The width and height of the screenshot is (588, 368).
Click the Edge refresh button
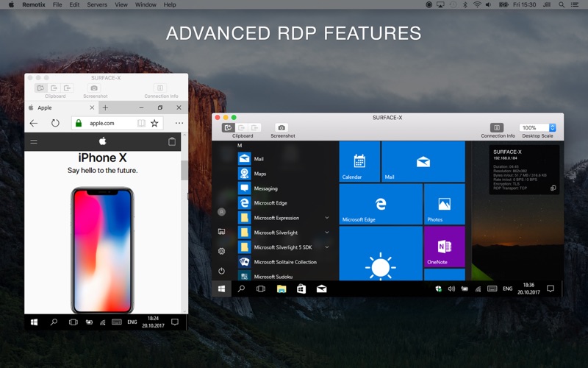(x=55, y=123)
